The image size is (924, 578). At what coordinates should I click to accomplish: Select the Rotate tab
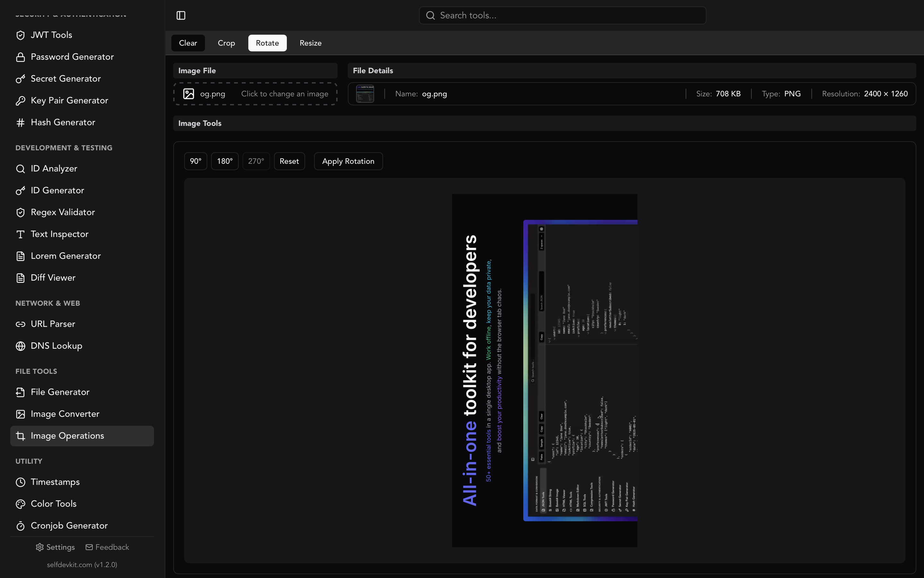click(x=267, y=43)
